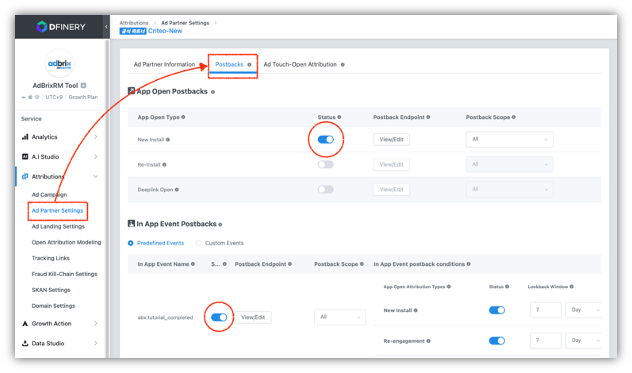This screenshot has height=373, width=632.
Task: Click info icon next to App Open Postbacks
Action: tap(213, 92)
